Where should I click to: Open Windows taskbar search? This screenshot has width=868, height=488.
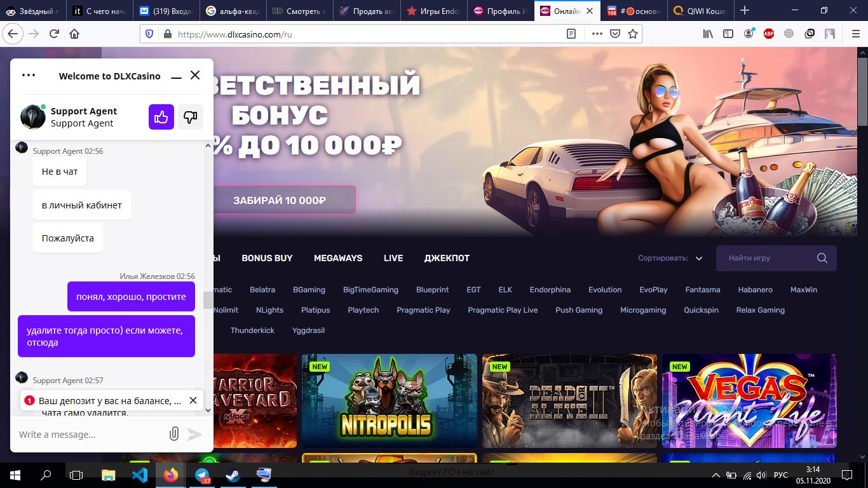pos(46,475)
